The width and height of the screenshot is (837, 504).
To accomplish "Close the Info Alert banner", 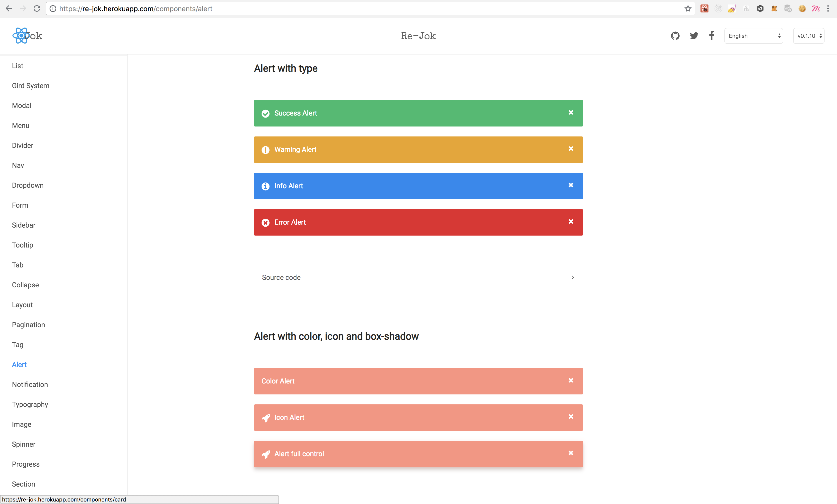I will click(571, 185).
